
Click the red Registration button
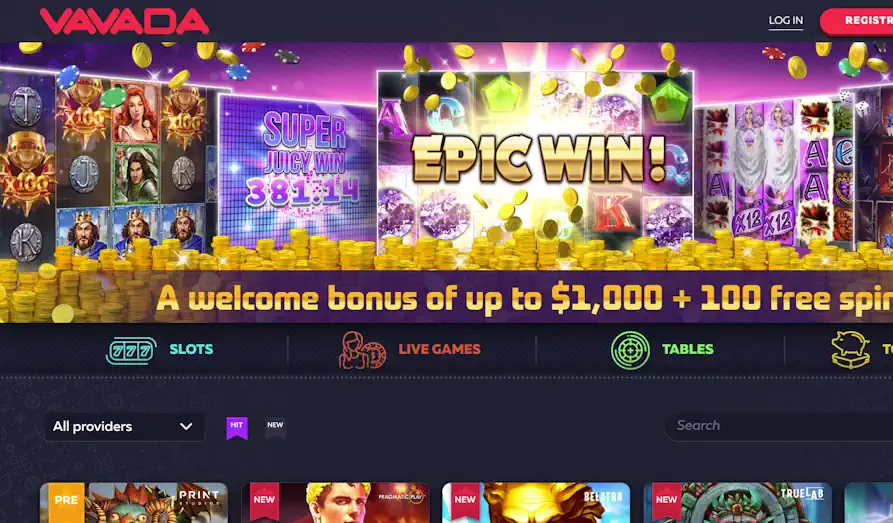click(x=857, y=21)
